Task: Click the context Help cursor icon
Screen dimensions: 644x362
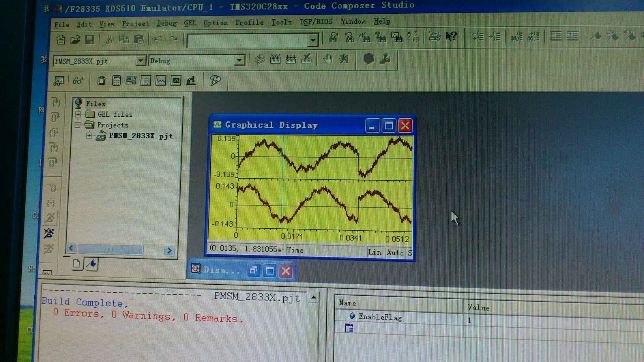Action: coord(451,36)
